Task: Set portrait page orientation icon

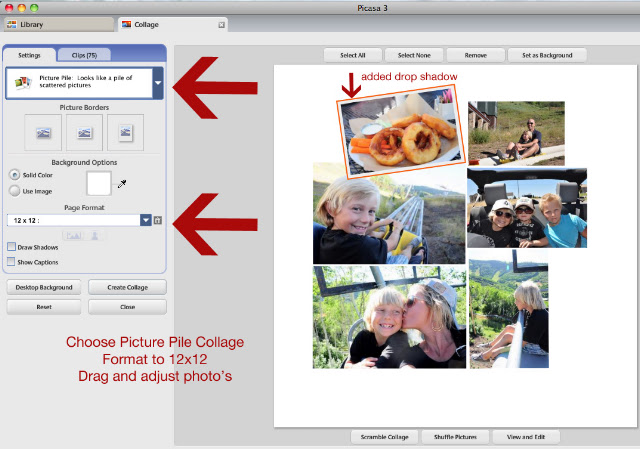Action: point(94,236)
